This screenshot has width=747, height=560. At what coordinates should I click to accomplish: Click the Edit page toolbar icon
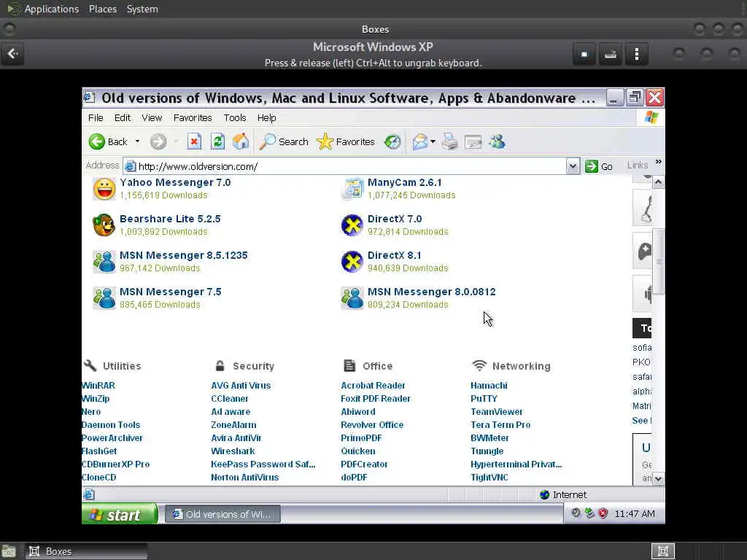coord(473,142)
